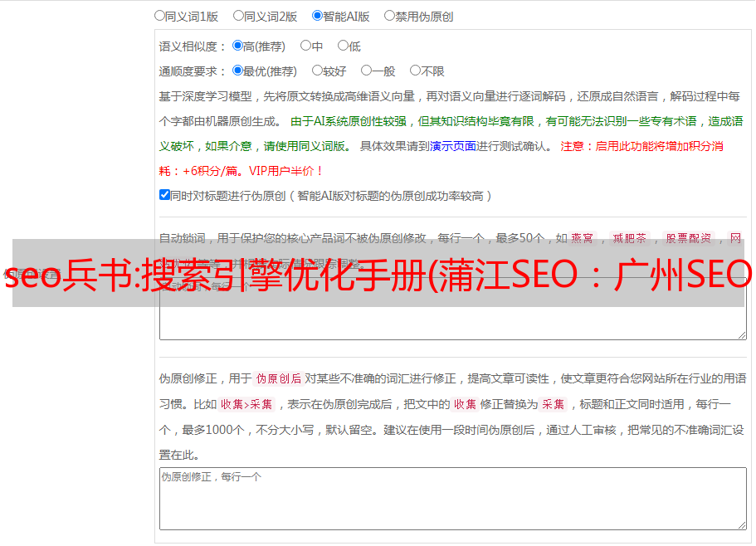
Task: Toggle 同时对标题进行伪原创 checkbox
Action: 164,195
